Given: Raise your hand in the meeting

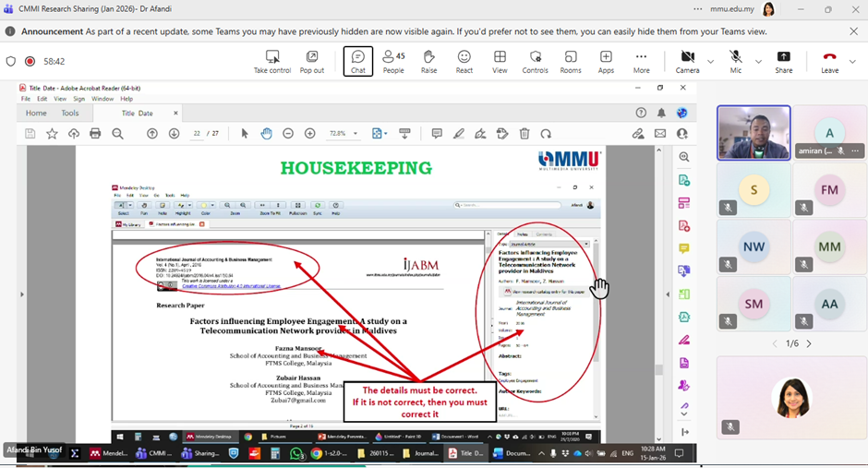Looking at the screenshot, I should tap(428, 61).
